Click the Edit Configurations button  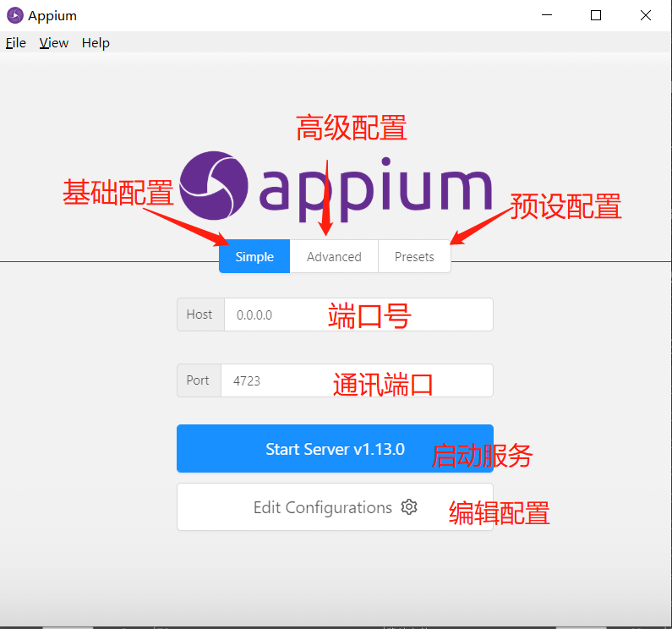(x=335, y=507)
